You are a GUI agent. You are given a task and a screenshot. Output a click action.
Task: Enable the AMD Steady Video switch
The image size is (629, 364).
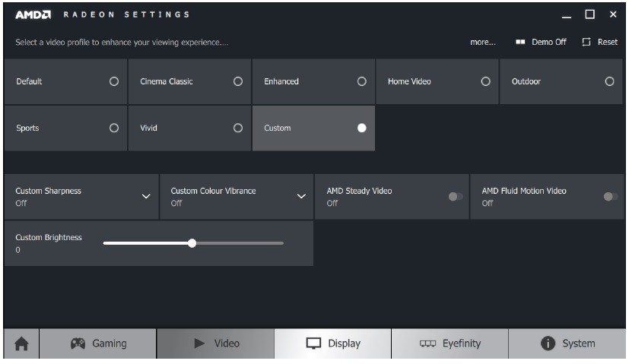tap(456, 196)
